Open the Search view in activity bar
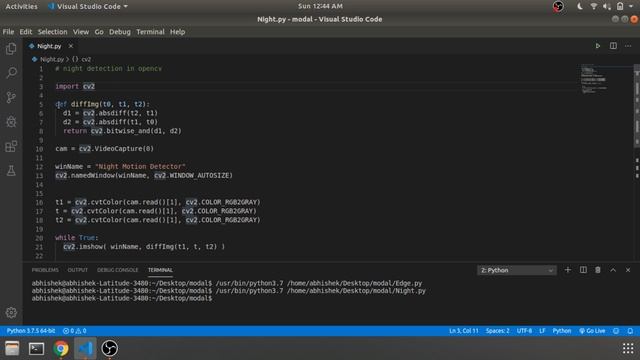 point(11,73)
